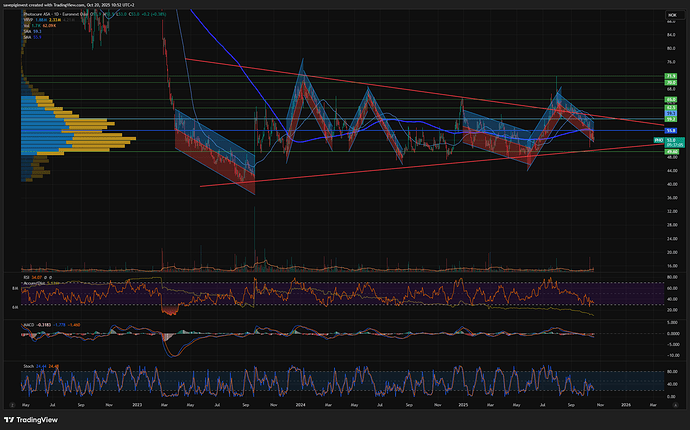Select the MACD indicator legend label
The height and width of the screenshot is (430, 690).
[x=30, y=323]
